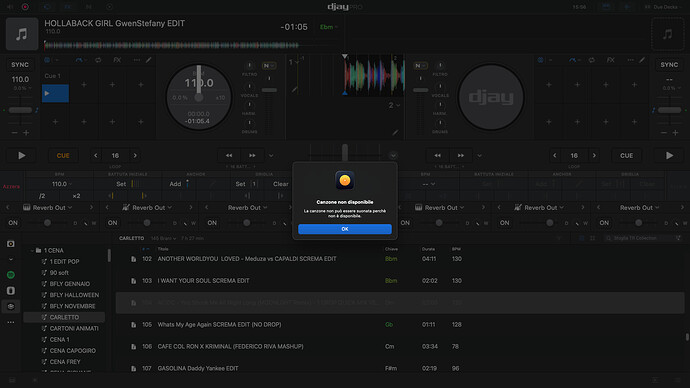690x388 pixels.
Task: Open the waveform deck 2 dropdown
Action: click(394, 106)
